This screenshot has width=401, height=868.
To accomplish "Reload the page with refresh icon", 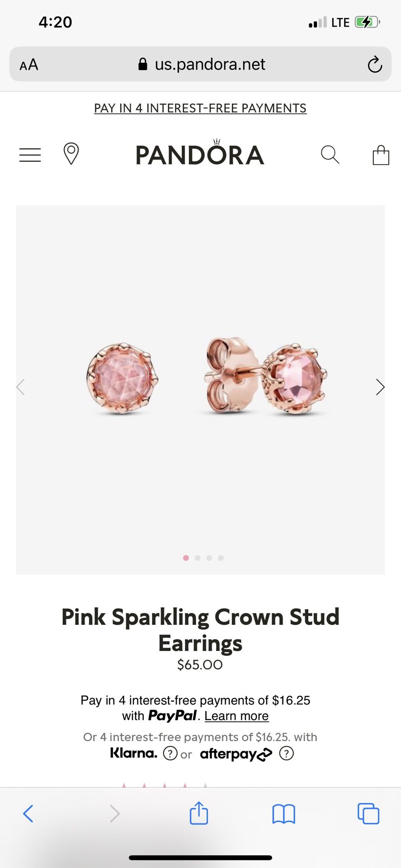I will (x=375, y=65).
